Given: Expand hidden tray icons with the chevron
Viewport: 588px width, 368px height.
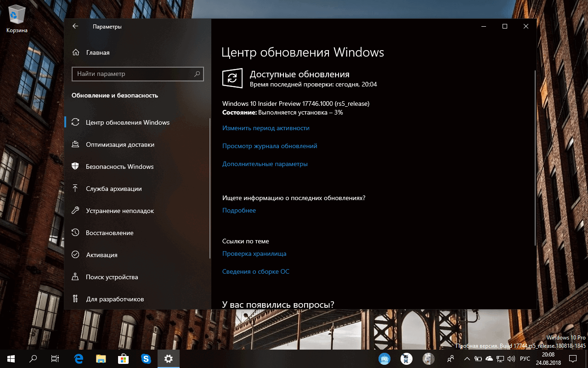Looking at the screenshot, I should (x=467, y=359).
